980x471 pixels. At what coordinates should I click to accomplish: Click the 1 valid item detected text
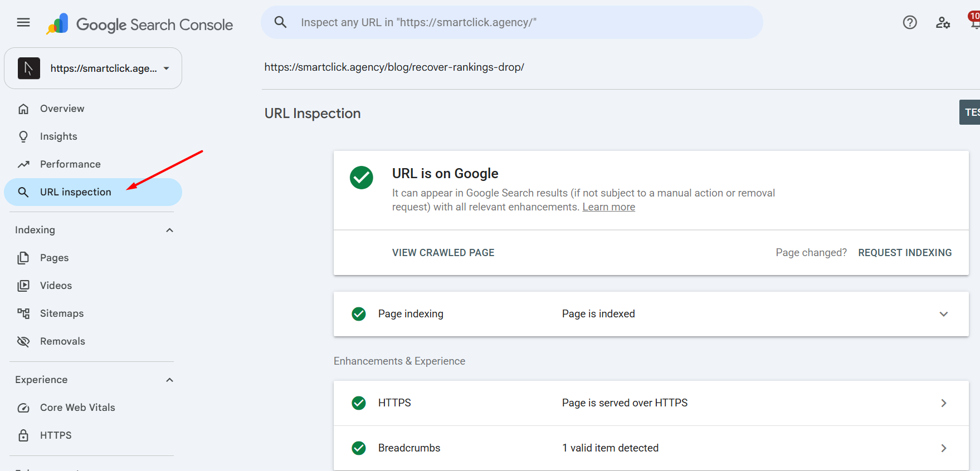[x=610, y=448]
